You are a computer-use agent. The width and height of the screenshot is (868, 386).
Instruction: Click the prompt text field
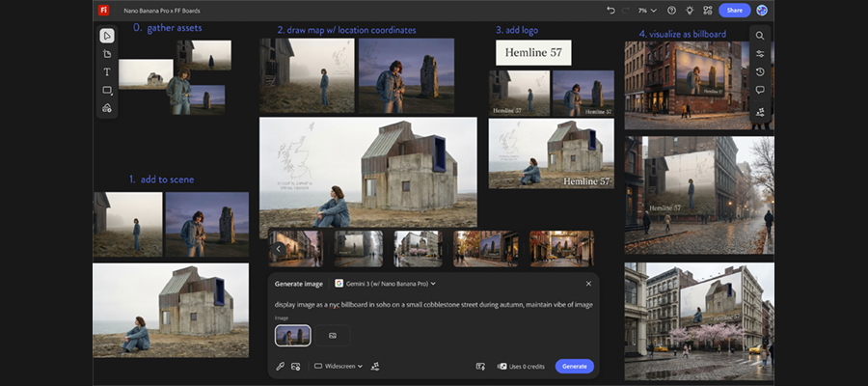433,305
